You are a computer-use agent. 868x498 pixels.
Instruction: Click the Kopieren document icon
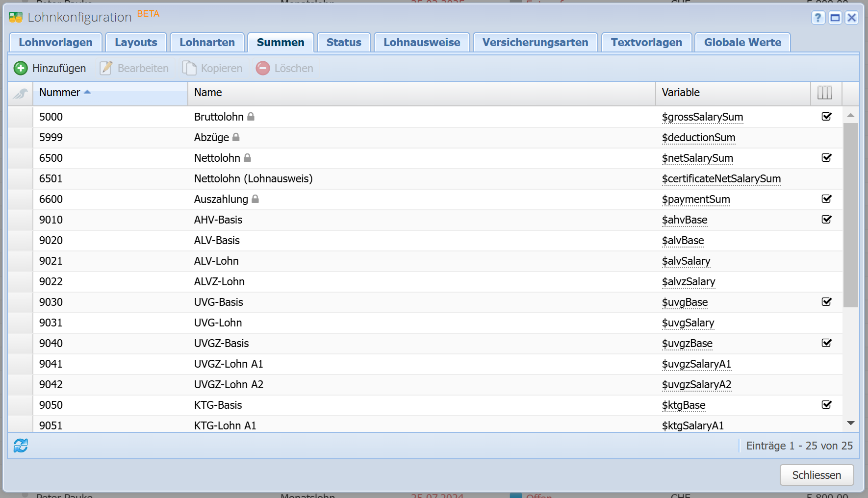point(189,68)
